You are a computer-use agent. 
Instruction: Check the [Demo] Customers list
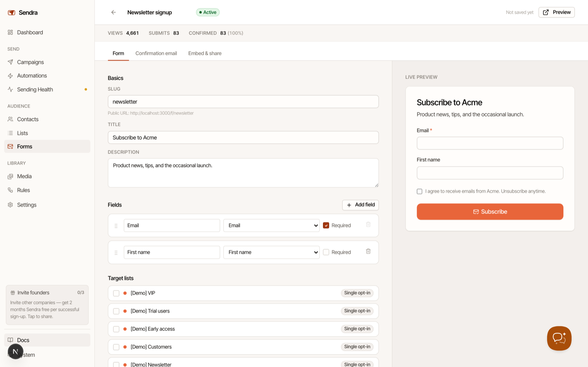[x=116, y=347]
